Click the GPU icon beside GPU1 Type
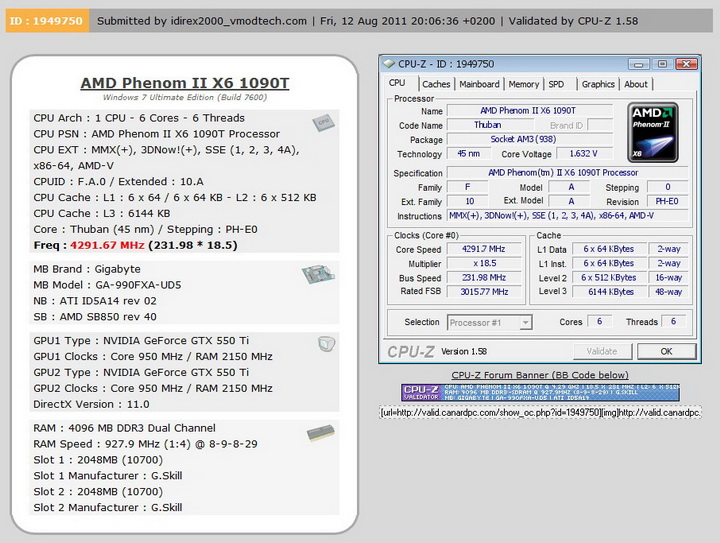Image resolution: width=720 pixels, height=543 pixels. (x=326, y=344)
